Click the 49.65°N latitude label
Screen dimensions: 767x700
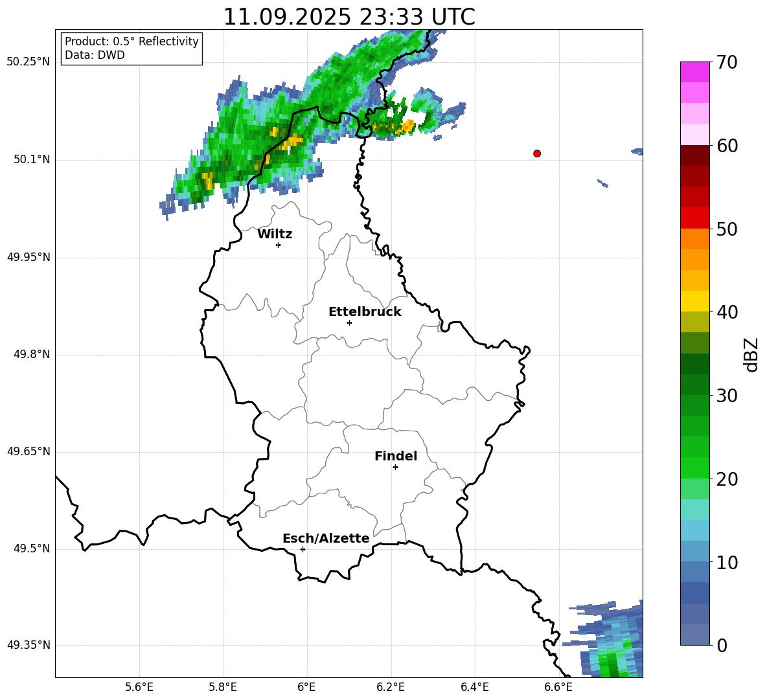click(x=29, y=451)
